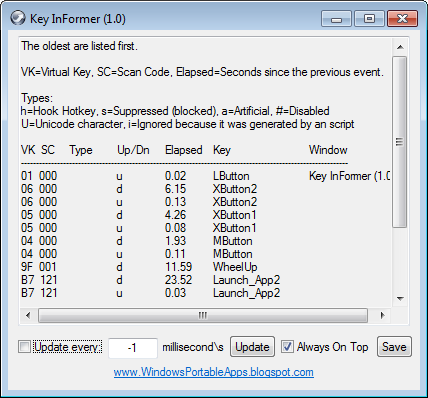Close the Key InFormer window
The height and width of the screenshot is (398, 428).
pos(402,19)
